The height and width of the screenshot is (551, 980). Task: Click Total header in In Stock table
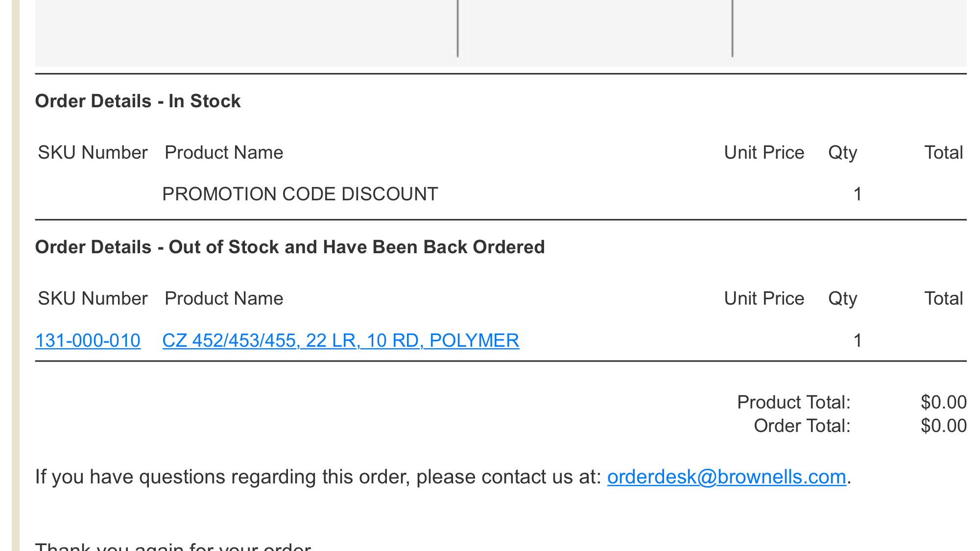(x=944, y=152)
